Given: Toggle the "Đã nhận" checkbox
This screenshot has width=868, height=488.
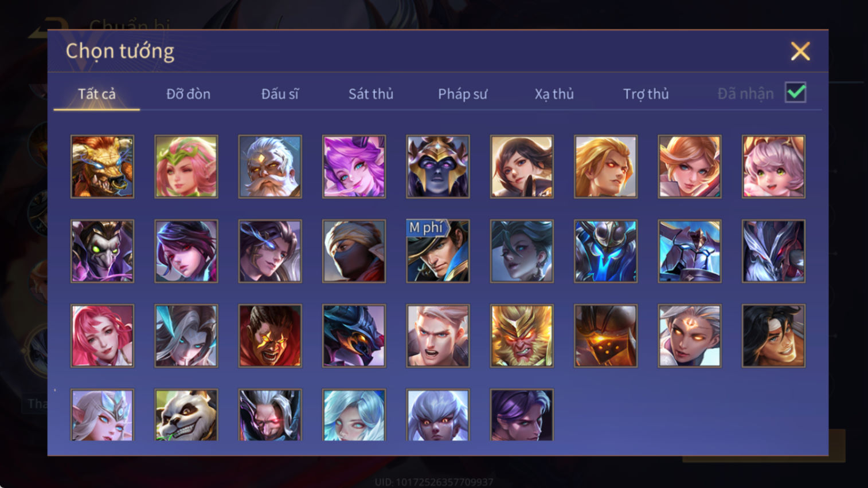Looking at the screenshot, I should (796, 93).
